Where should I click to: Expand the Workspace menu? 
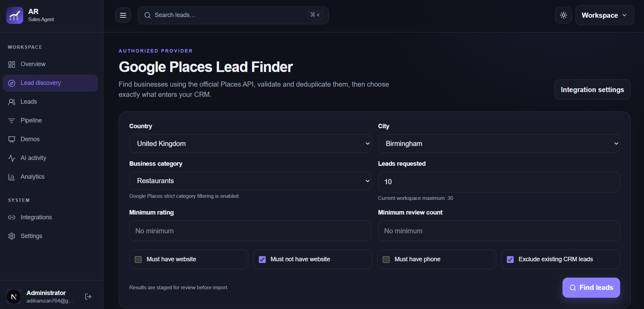coord(604,15)
